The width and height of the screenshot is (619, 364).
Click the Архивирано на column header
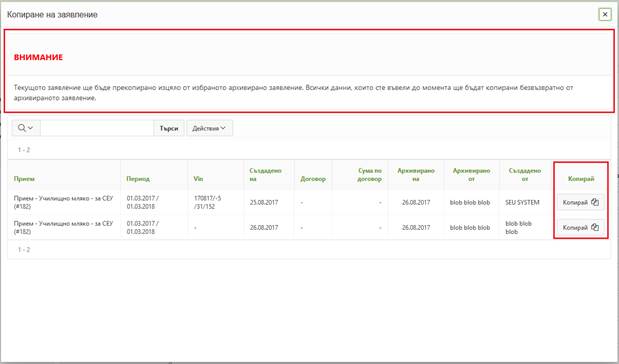[416, 174]
